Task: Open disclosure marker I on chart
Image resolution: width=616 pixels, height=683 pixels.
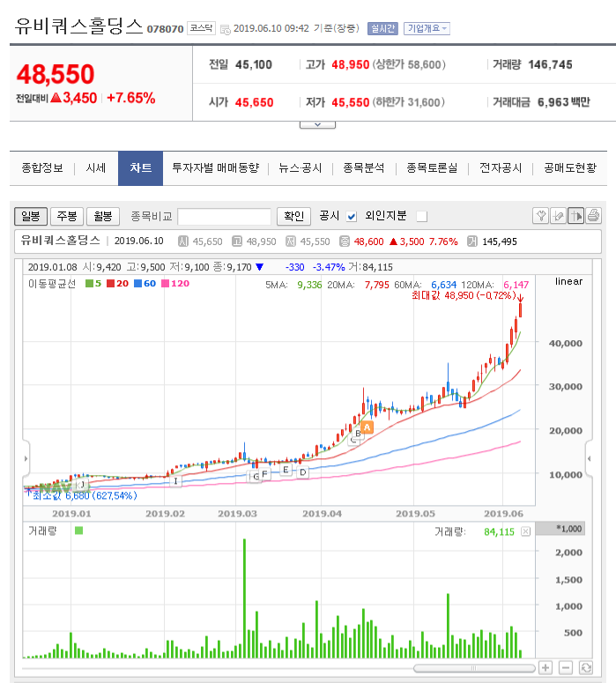Action: pos(175,481)
